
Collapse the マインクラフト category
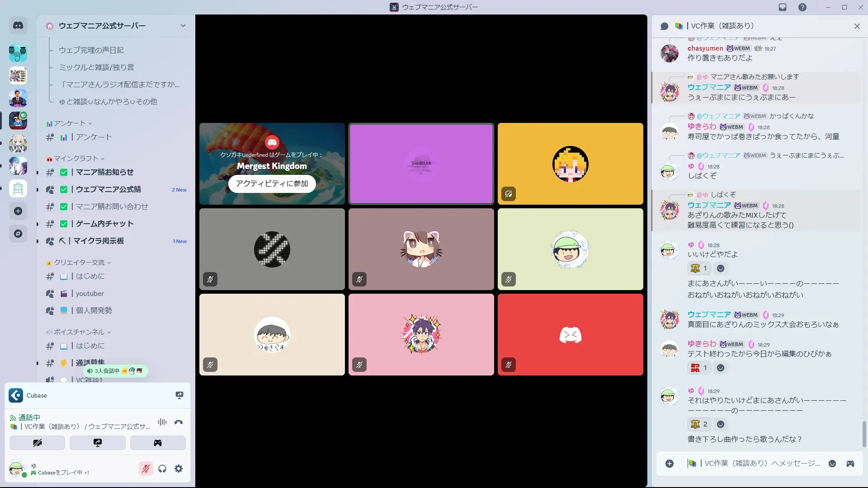pyautogui.click(x=76, y=159)
